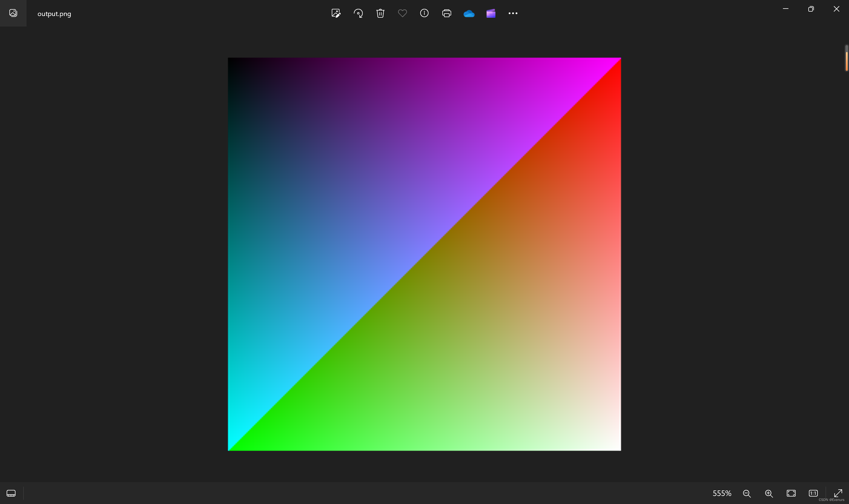Screen dimensions: 849x504
Task: Minimize the Photos window
Action: [x=785, y=9]
